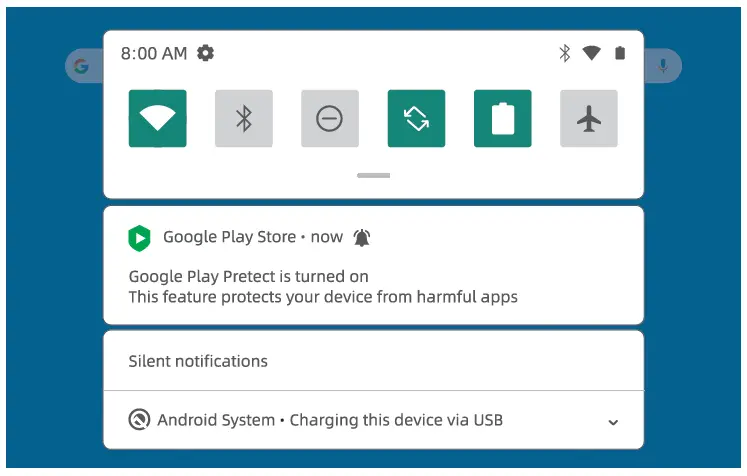Image resolution: width=747 pixels, height=476 pixels.
Task: Enable the Airplane mode tile
Action: tap(589, 118)
